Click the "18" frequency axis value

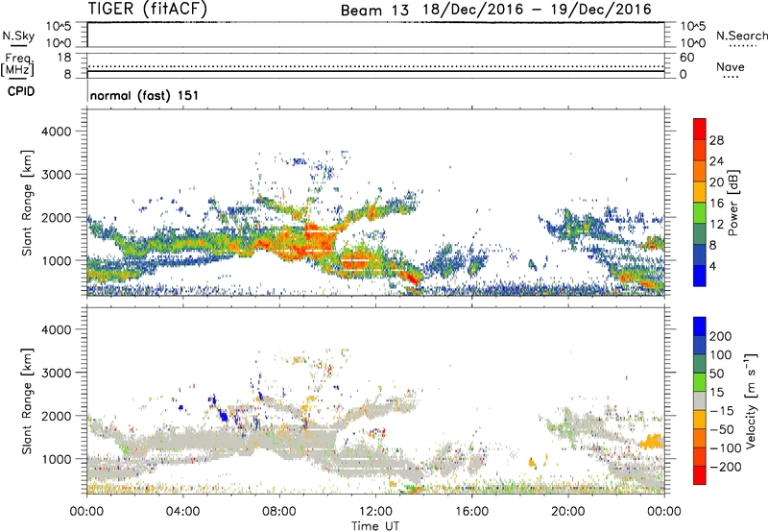[x=64, y=58]
